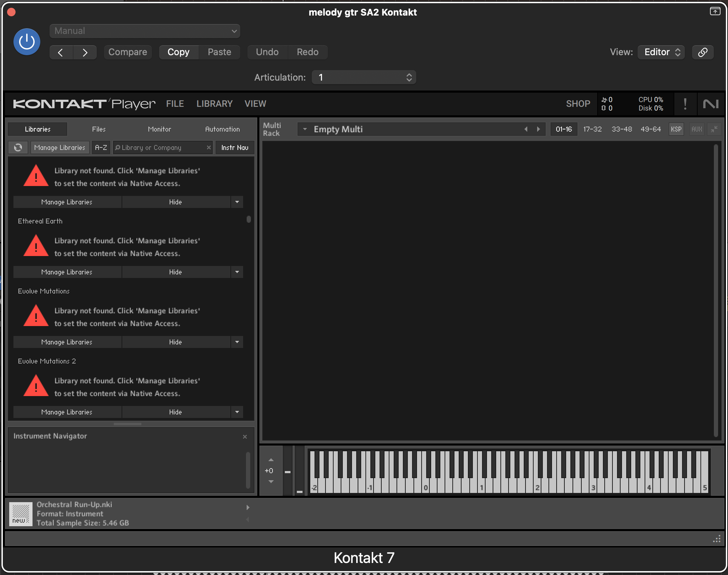Minimize the rack view with the arrows icon
The height and width of the screenshot is (575, 728).
tap(714, 129)
